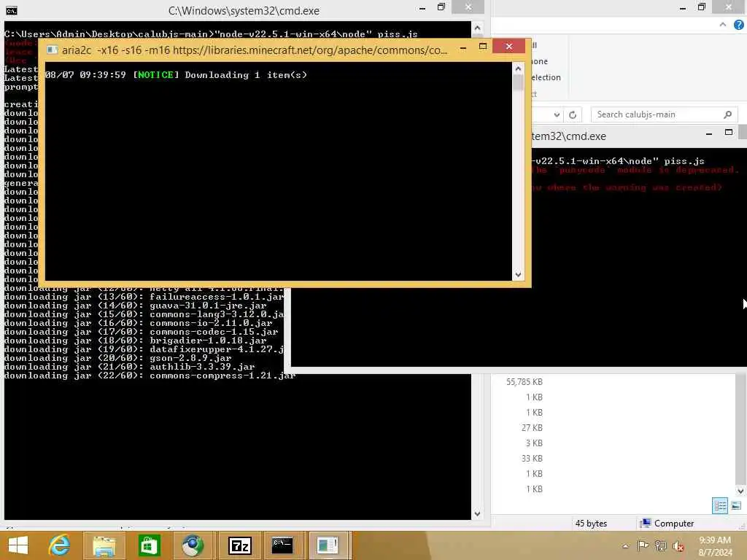747x560 pixels.
Task: Click the 55,785 KB file size entry
Action: tap(524, 382)
